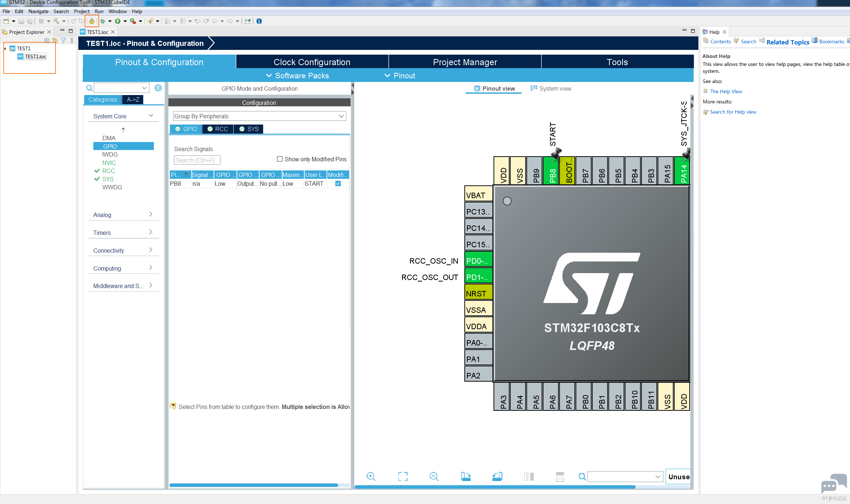
Task: Open the Group By Peripherals dropdown
Action: click(259, 116)
